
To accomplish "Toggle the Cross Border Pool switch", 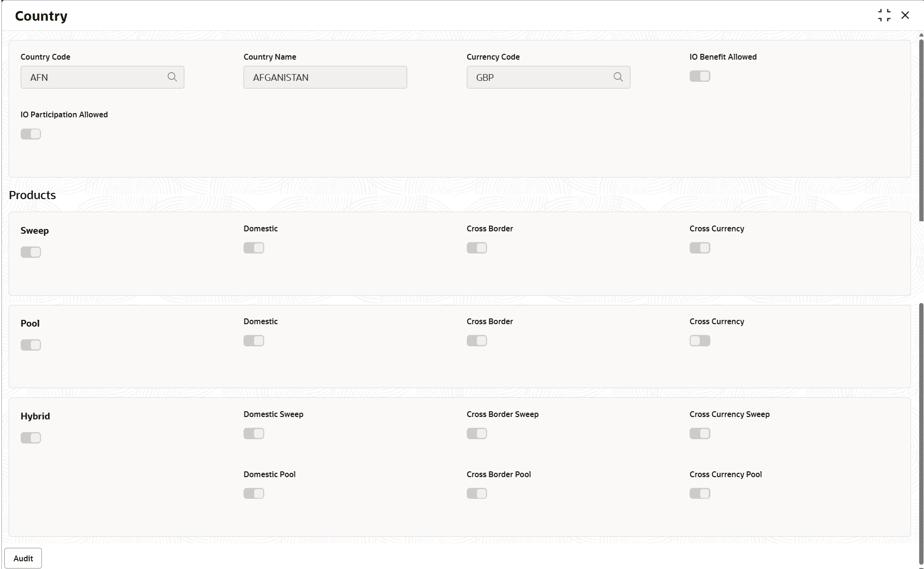I will [x=476, y=493].
